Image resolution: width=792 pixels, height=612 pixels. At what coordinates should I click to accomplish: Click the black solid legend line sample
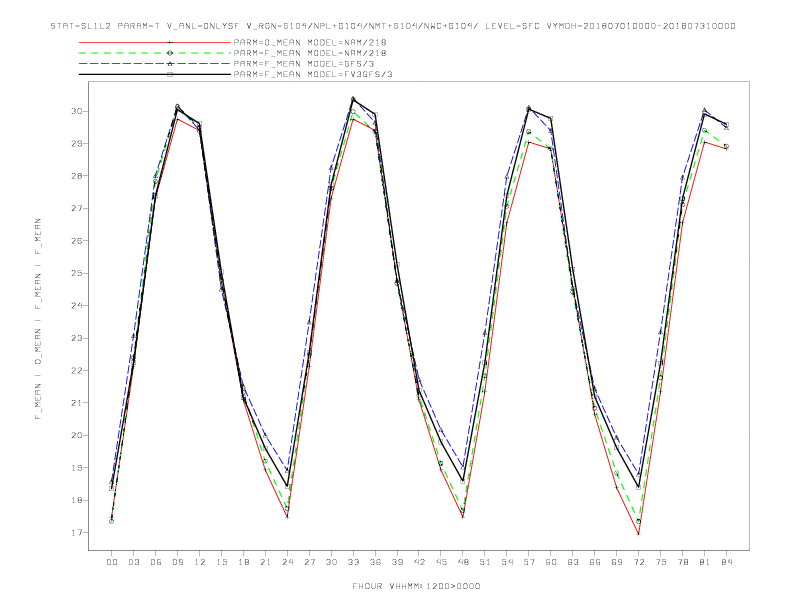[x=155, y=74]
